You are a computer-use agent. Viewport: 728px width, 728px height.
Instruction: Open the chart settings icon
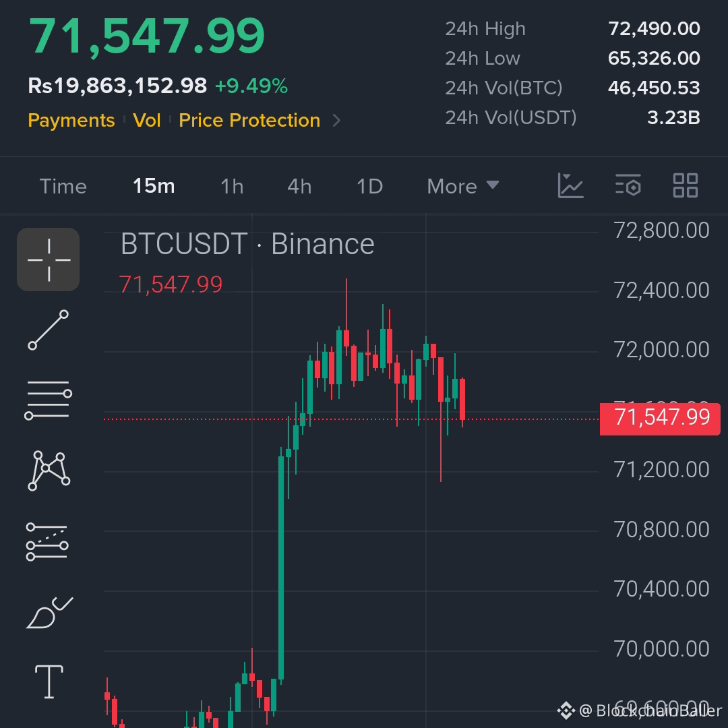[628, 186]
